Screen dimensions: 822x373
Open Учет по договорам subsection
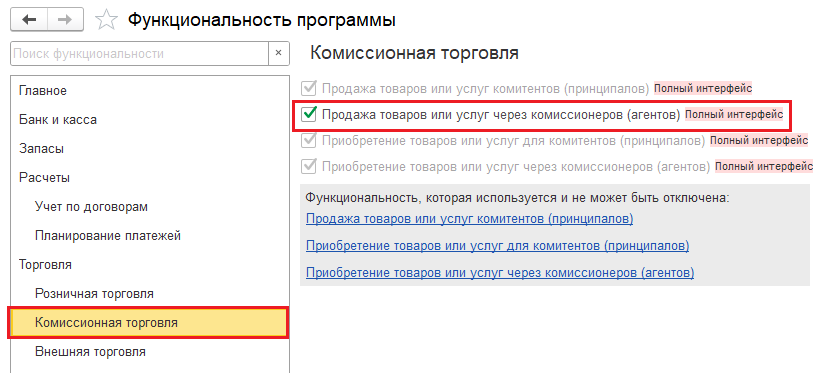149,206
